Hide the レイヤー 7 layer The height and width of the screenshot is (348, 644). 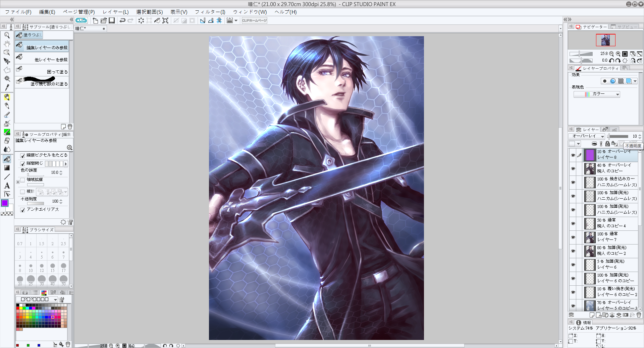[573, 237]
